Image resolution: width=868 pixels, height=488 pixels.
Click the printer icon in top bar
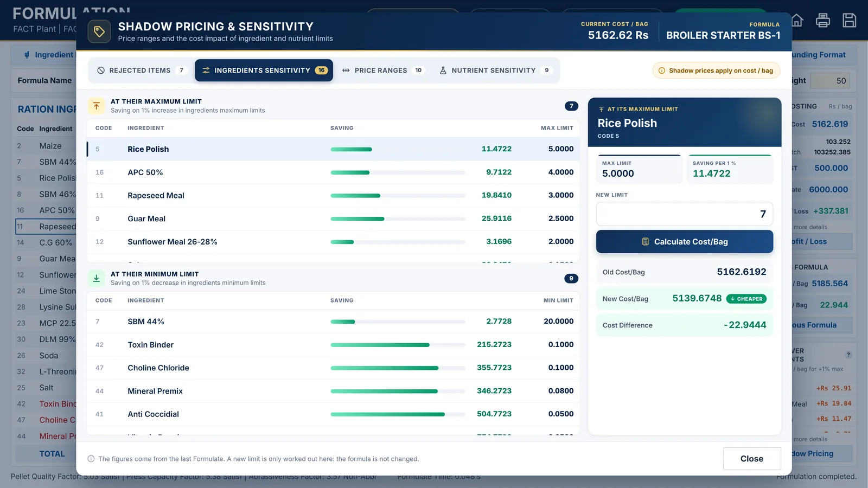pyautogui.click(x=823, y=21)
